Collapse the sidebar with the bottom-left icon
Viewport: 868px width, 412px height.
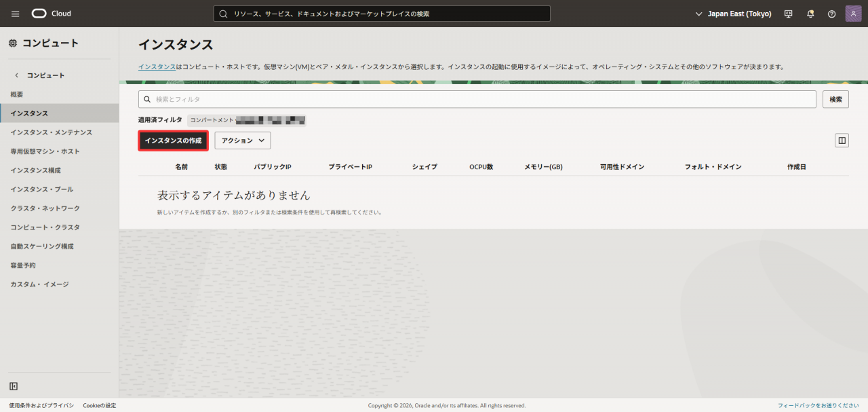(x=14, y=386)
